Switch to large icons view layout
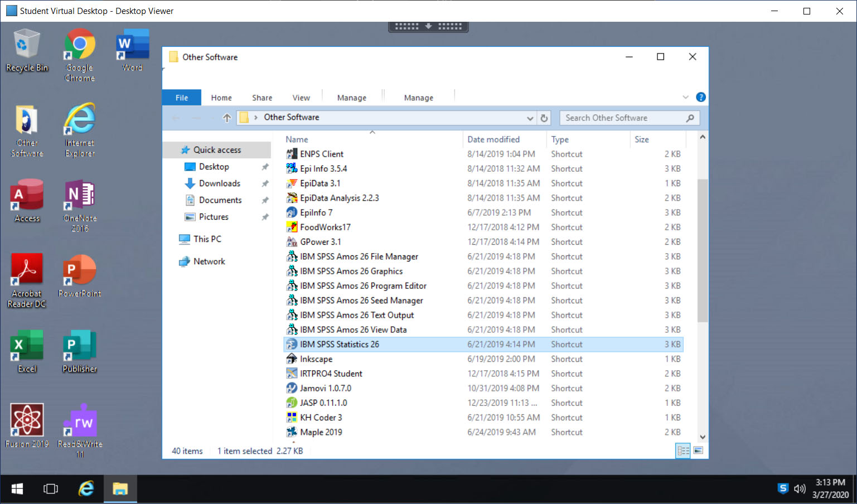857x504 pixels. tap(698, 450)
